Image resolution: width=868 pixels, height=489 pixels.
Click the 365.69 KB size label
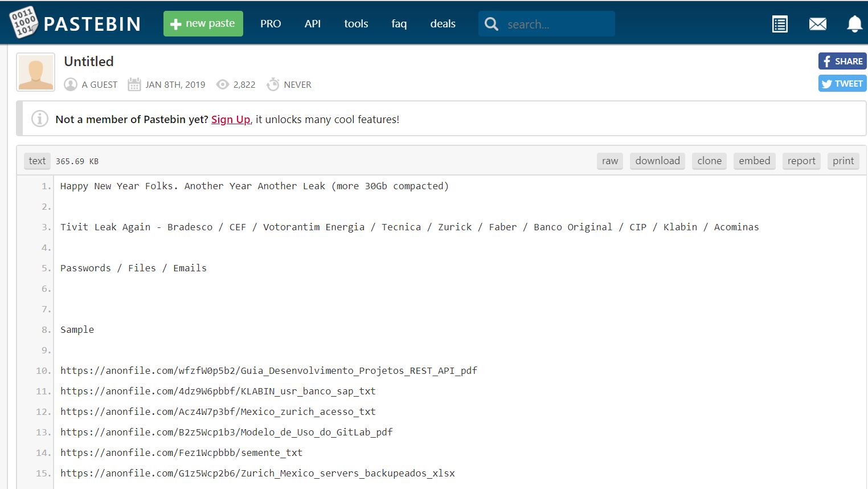click(x=77, y=161)
